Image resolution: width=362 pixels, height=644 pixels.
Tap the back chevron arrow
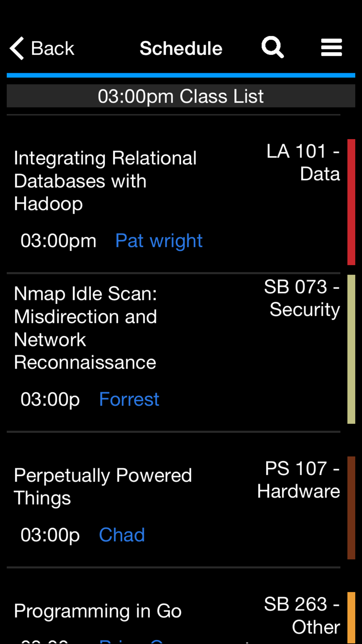[17, 48]
